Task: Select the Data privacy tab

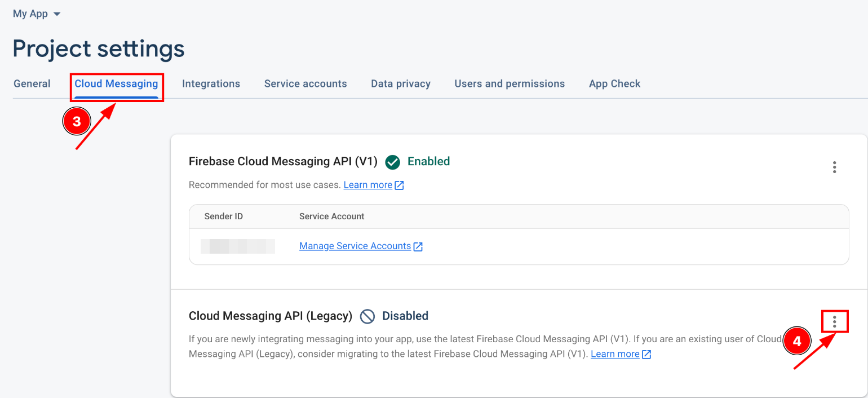Action: point(401,83)
